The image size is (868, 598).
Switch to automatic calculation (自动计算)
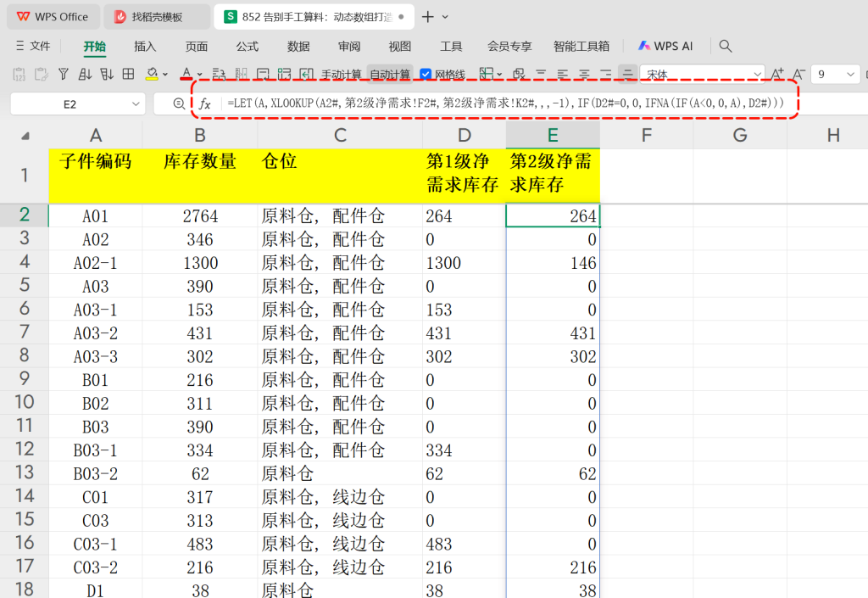390,74
